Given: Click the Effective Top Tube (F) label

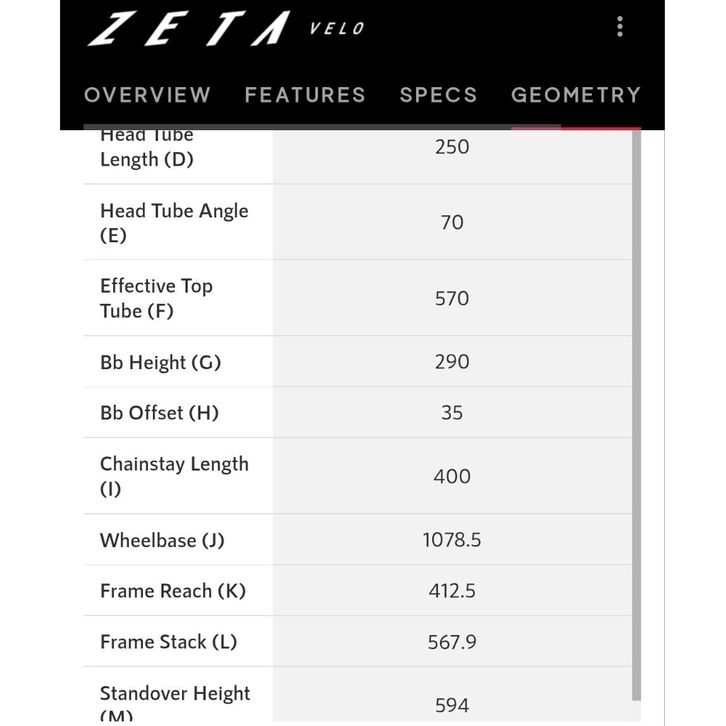Looking at the screenshot, I should (156, 298).
